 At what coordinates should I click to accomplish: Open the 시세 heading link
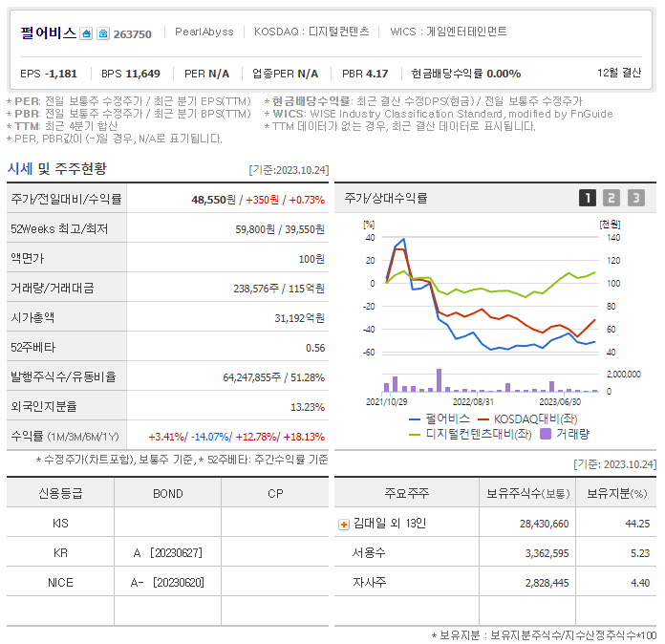(20, 169)
